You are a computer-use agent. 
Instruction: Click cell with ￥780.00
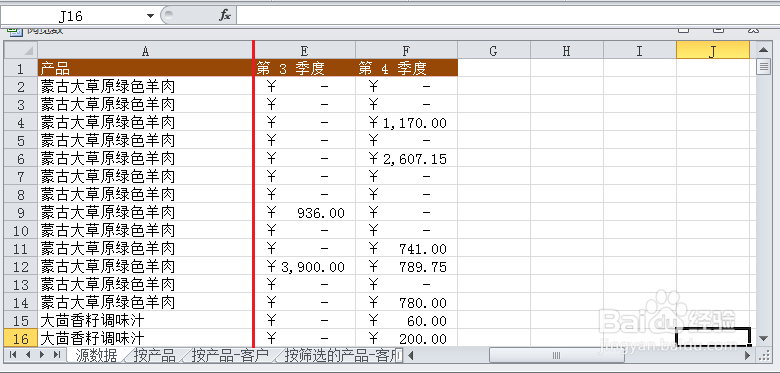[x=406, y=302]
